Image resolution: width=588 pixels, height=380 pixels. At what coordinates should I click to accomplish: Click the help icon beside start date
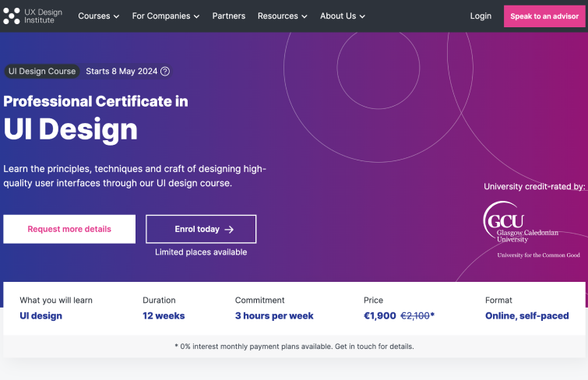[165, 72]
